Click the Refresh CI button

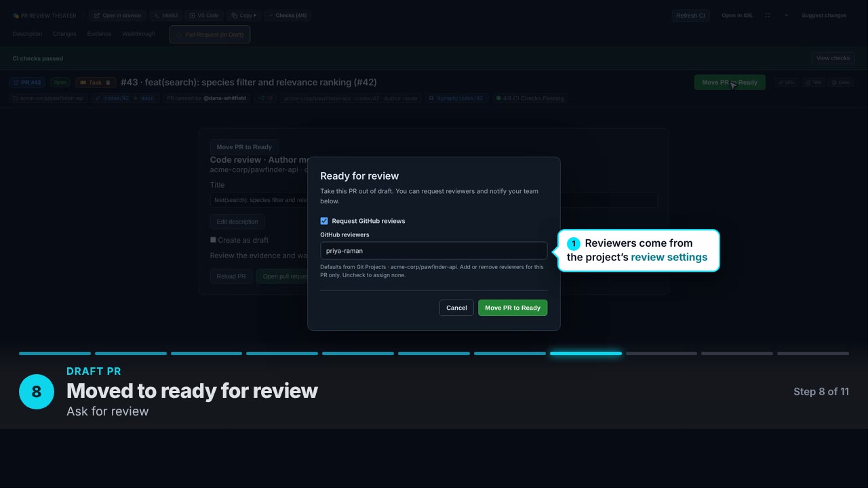click(x=690, y=16)
